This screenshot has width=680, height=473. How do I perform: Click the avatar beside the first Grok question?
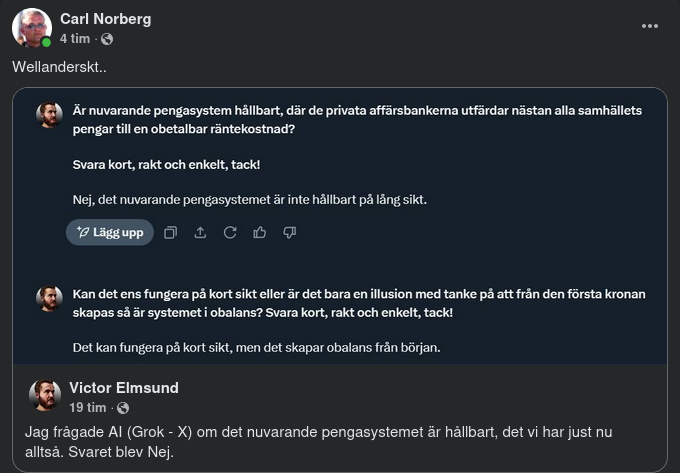[x=49, y=115]
